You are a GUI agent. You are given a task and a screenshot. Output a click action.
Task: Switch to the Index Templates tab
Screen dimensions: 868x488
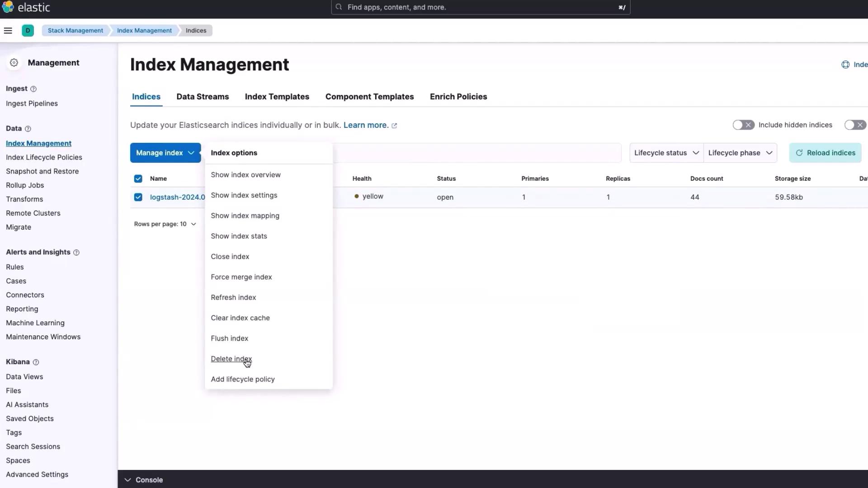pyautogui.click(x=277, y=97)
